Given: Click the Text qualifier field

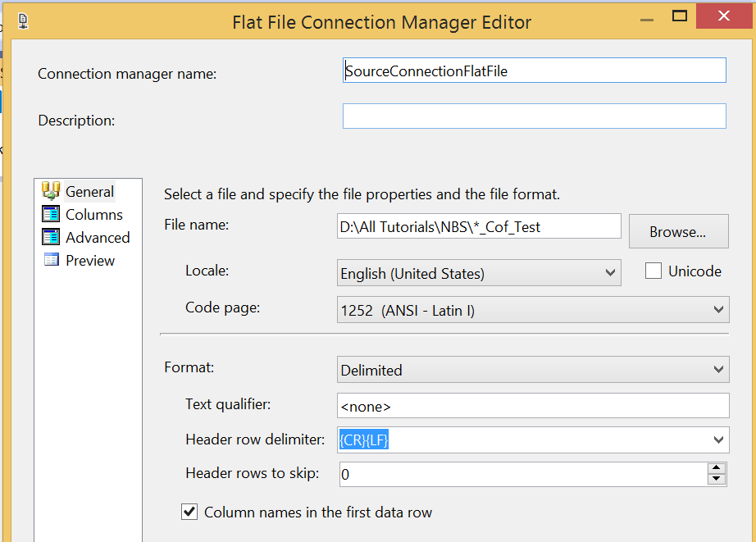Looking at the screenshot, I should point(532,406).
